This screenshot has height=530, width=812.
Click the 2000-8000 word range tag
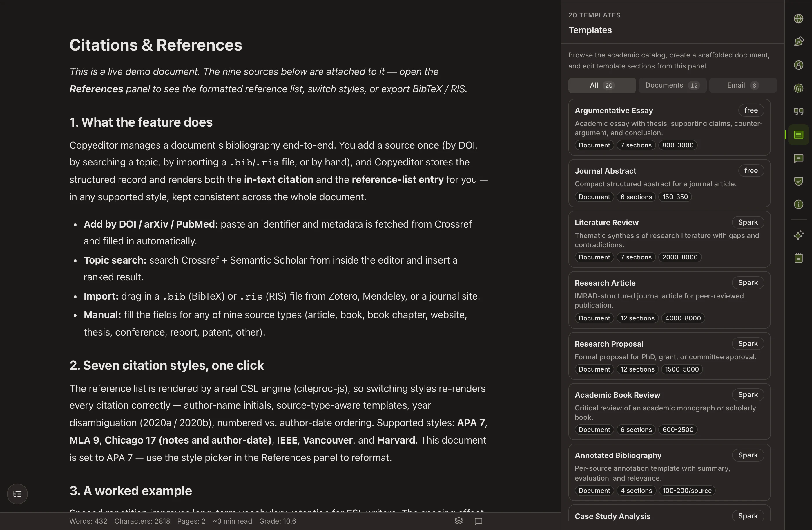tap(680, 257)
